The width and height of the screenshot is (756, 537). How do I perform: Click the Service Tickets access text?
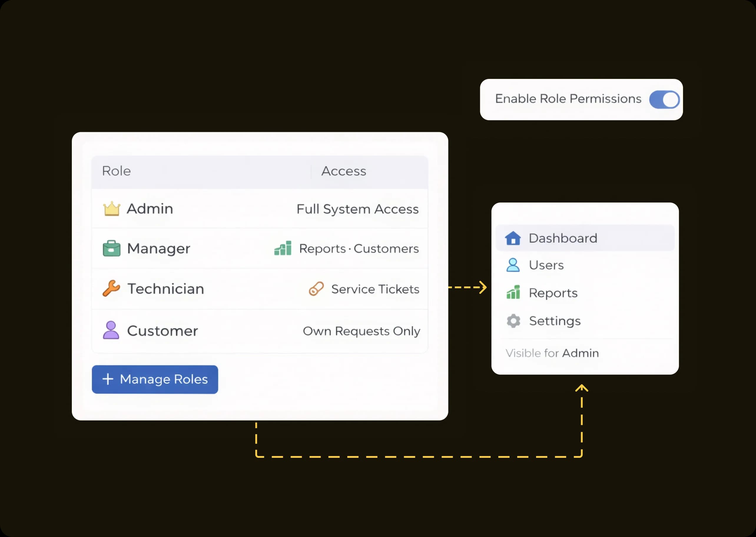[375, 289]
